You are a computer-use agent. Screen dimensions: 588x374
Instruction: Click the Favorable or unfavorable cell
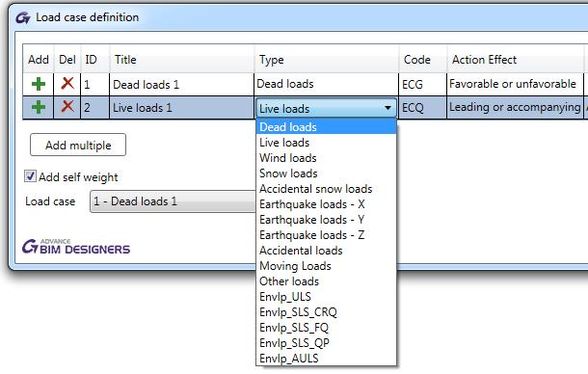tap(515, 84)
